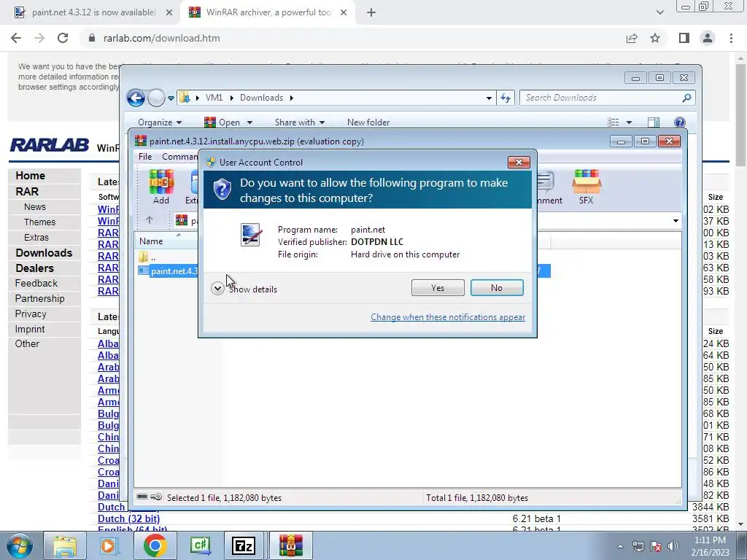Share this page icon in Chrome
The height and width of the screenshot is (560, 747).
point(632,38)
